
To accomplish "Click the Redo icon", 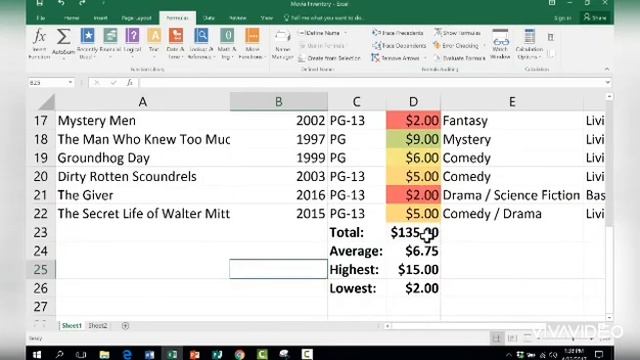I will (x=82, y=3).
